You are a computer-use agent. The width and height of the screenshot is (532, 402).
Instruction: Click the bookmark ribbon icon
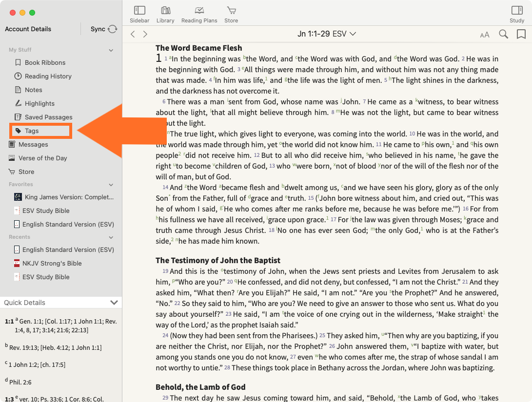tap(521, 34)
